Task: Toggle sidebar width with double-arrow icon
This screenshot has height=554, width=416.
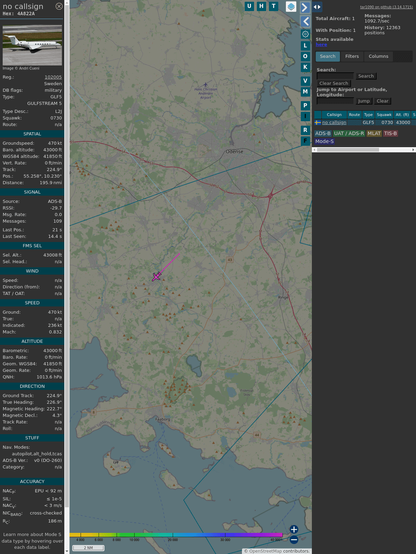Action: [317, 7]
